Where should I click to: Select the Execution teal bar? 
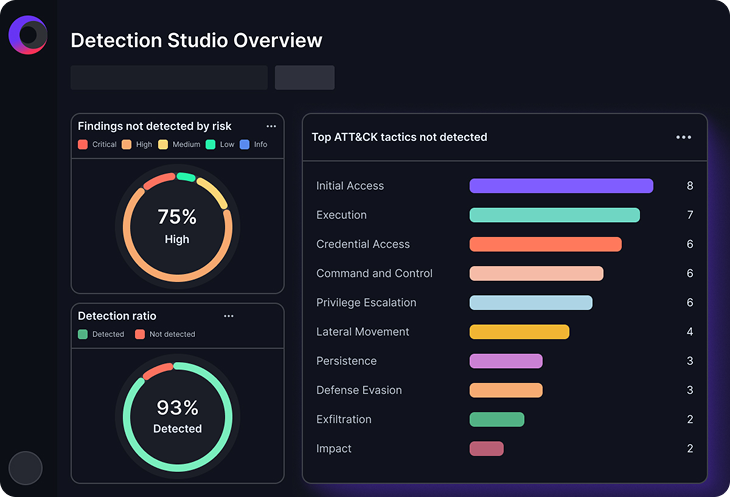coord(555,215)
